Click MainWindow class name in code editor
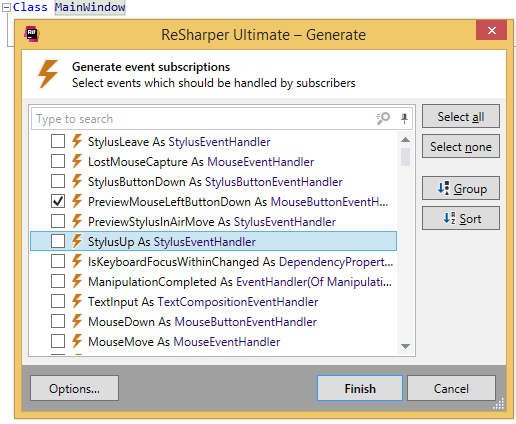 [x=90, y=7]
